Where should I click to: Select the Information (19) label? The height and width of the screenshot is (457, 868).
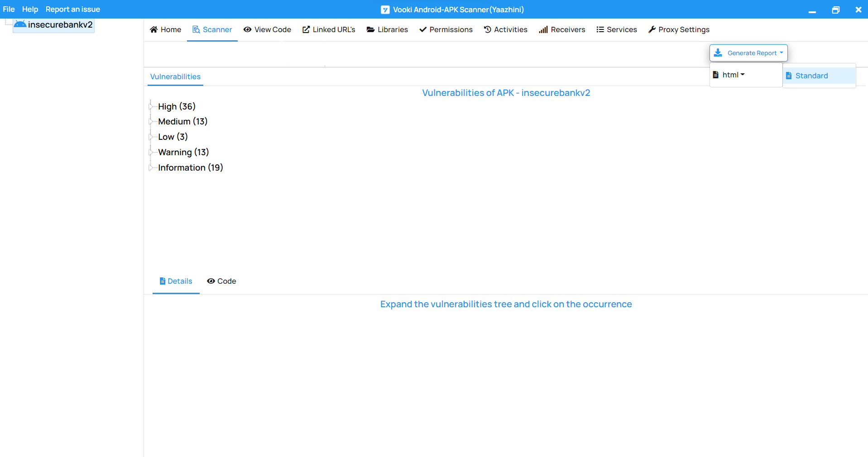(x=191, y=167)
